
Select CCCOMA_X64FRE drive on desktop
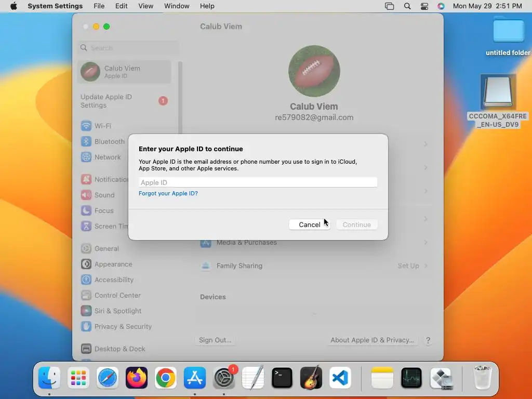coord(498,101)
